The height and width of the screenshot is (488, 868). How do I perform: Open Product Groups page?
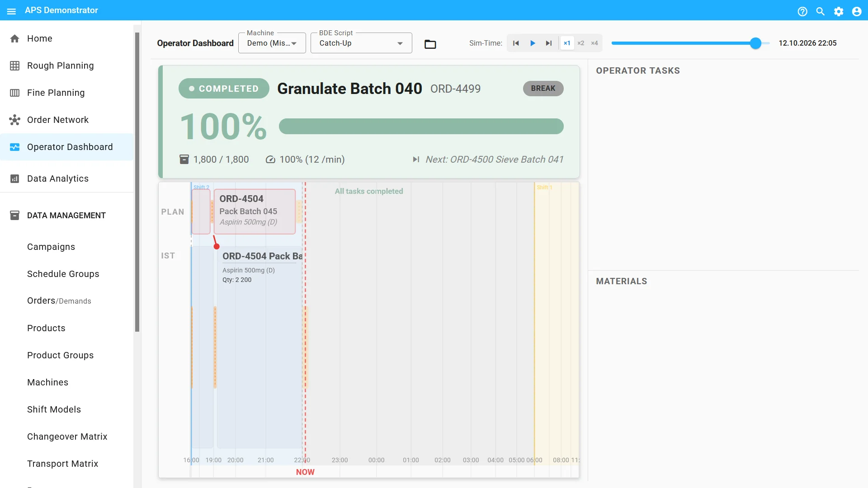point(67,355)
